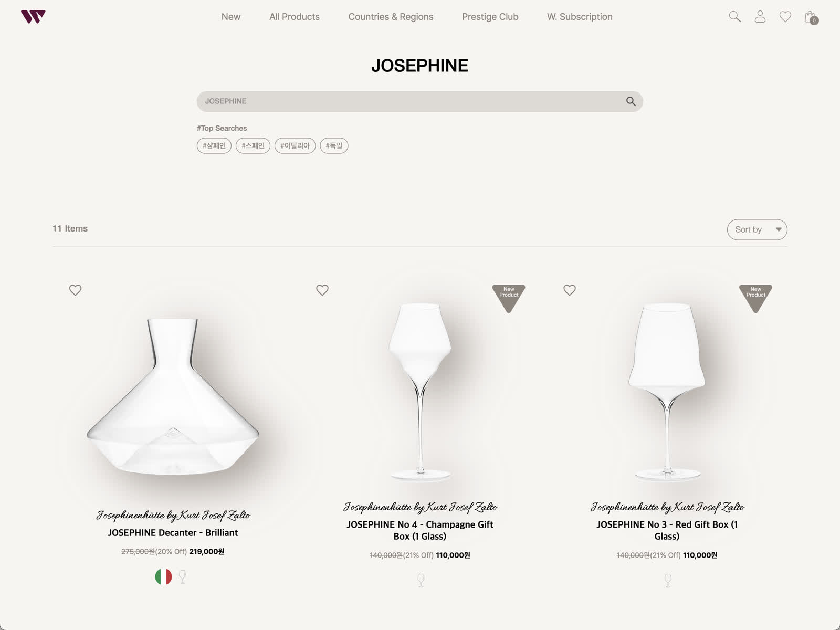Image resolution: width=840 pixels, height=630 pixels.
Task: Click the glass icon under Champagne Gift Box
Action: click(x=421, y=580)
